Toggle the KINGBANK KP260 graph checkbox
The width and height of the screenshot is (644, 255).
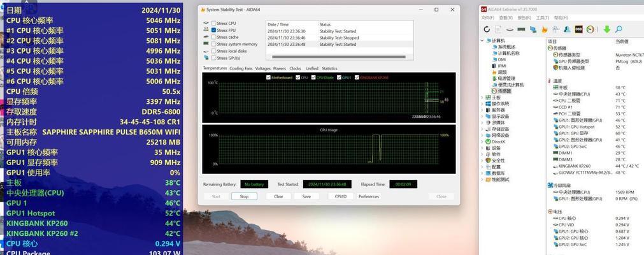[x=357, y=77]
